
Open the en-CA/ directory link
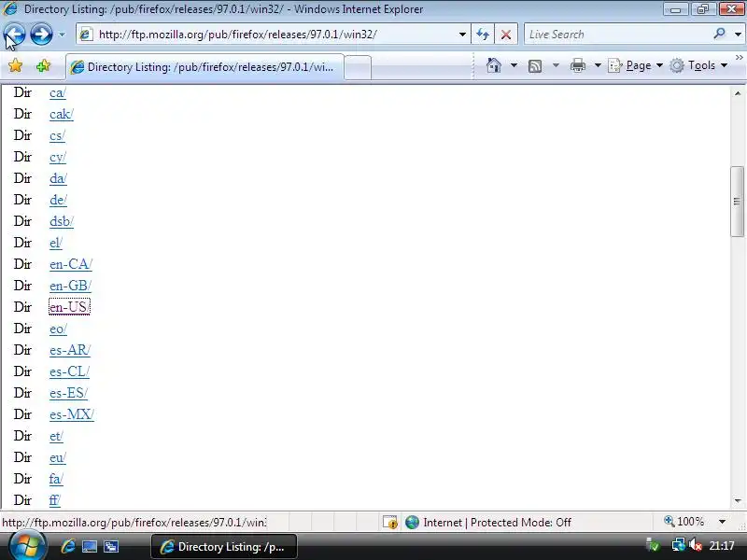click(x=71, y=264)
